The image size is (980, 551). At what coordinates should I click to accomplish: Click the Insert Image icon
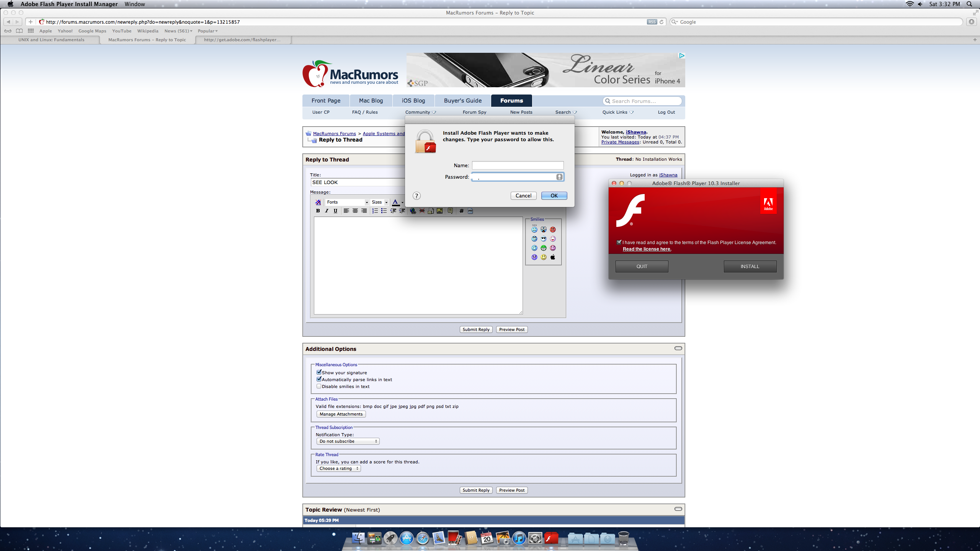(x=440, y=211)
